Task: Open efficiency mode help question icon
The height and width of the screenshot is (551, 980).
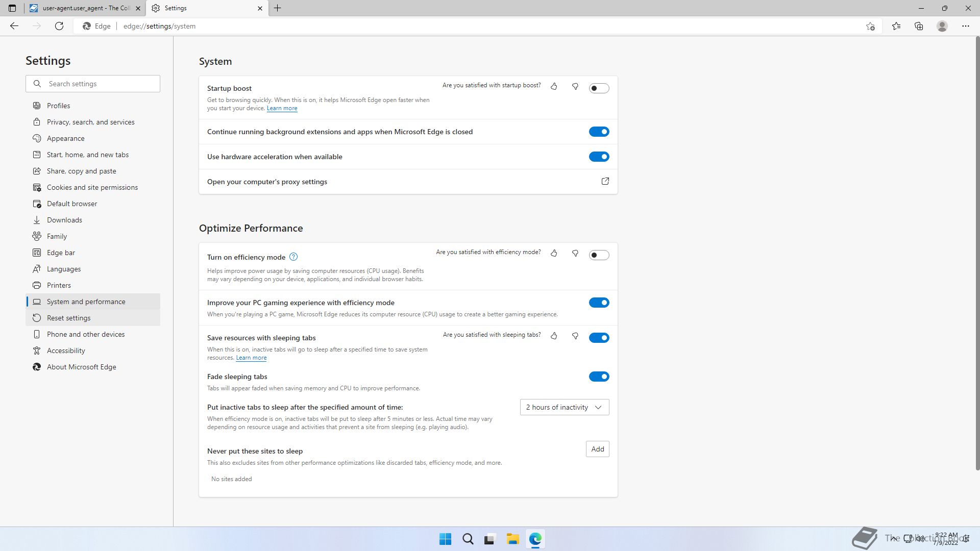Action: (293, 257)
